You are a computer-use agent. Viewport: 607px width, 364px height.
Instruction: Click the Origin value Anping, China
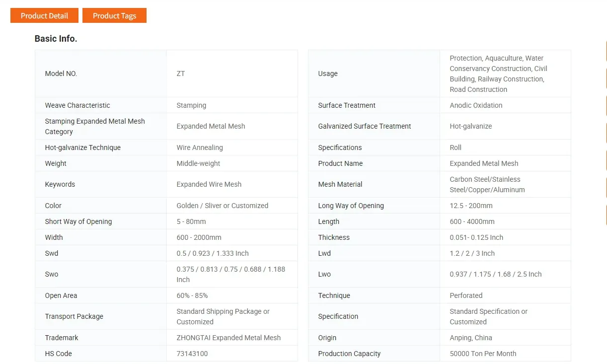[x=470, y=338]
